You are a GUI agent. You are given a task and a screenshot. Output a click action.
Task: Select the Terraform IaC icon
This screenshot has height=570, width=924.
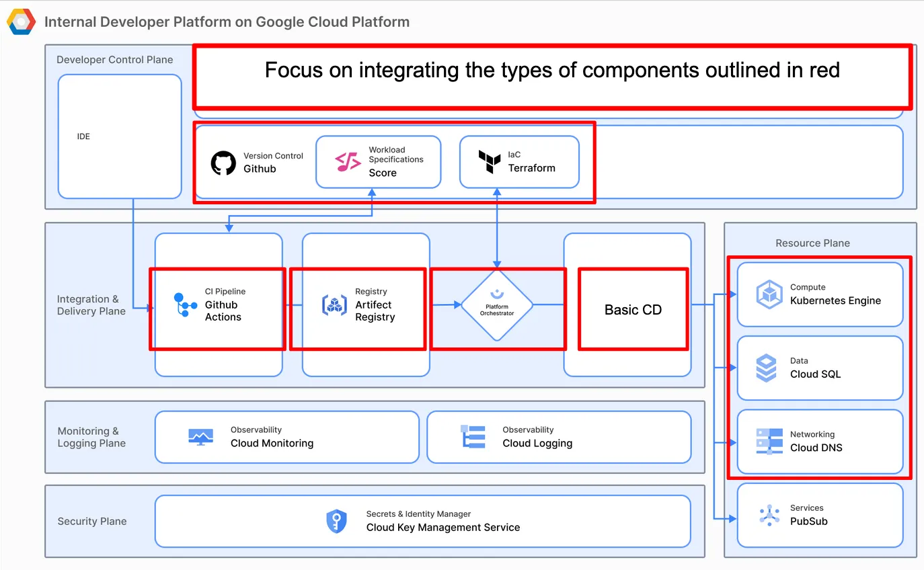click(x=490, y=161)
